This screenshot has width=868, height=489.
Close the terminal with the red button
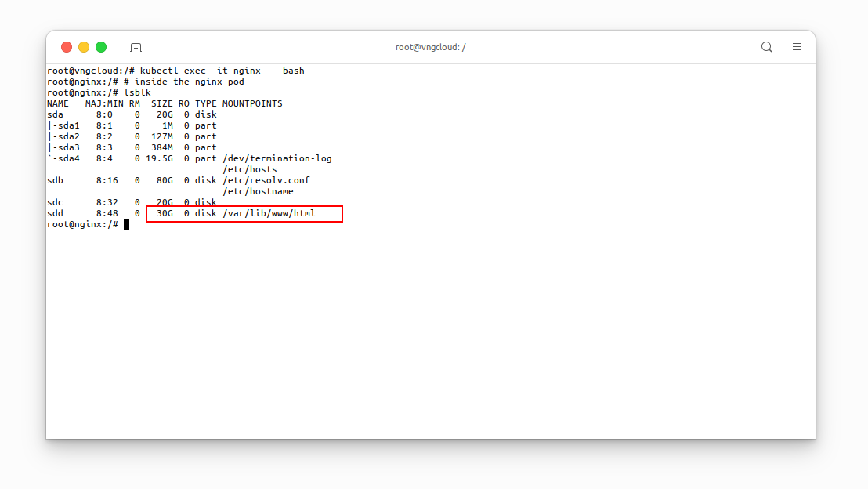coord(67,47)
